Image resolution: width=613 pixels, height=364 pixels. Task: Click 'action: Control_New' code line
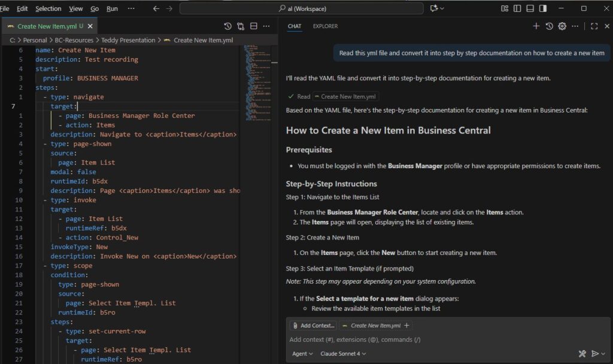point(98,238)
